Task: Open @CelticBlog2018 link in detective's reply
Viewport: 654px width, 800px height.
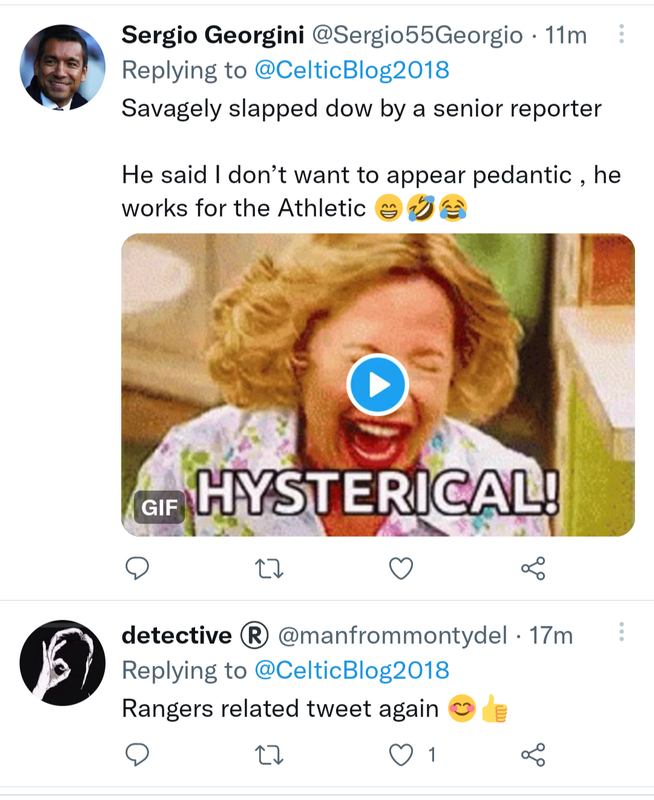Action: [x=352, y=670]
